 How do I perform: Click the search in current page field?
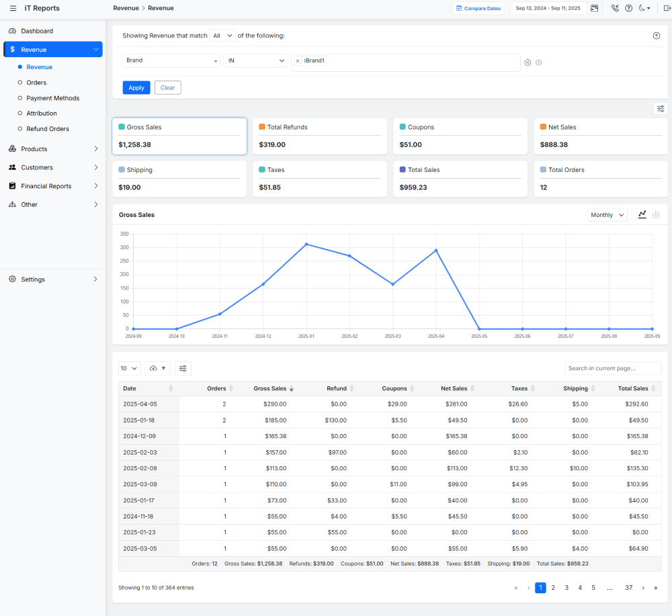pyautogui.click(x=612, y=368)
